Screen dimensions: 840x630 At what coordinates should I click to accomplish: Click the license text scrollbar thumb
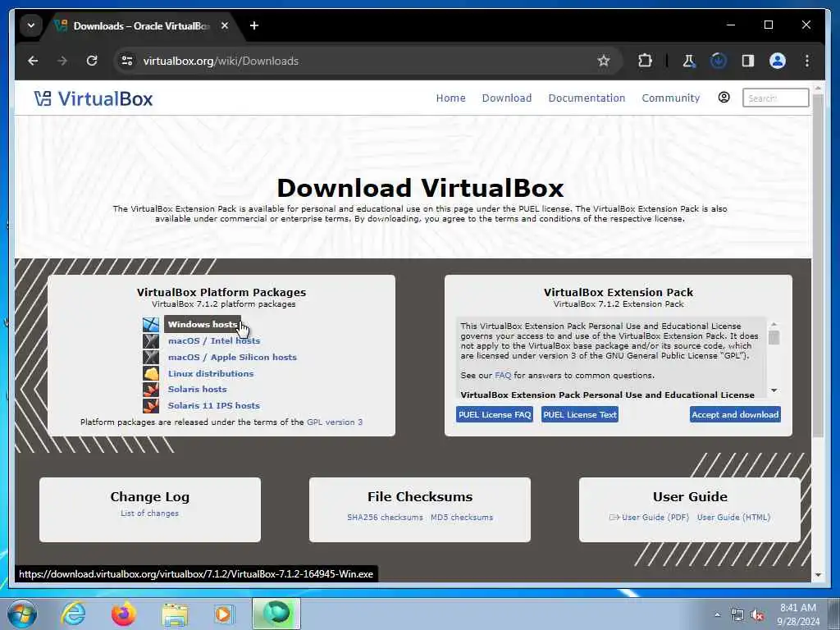(774, 337)
